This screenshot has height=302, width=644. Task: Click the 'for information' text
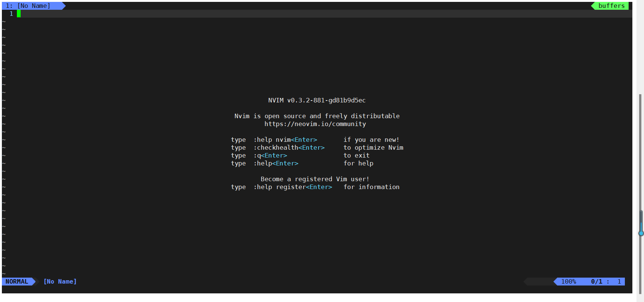(372, 187)
